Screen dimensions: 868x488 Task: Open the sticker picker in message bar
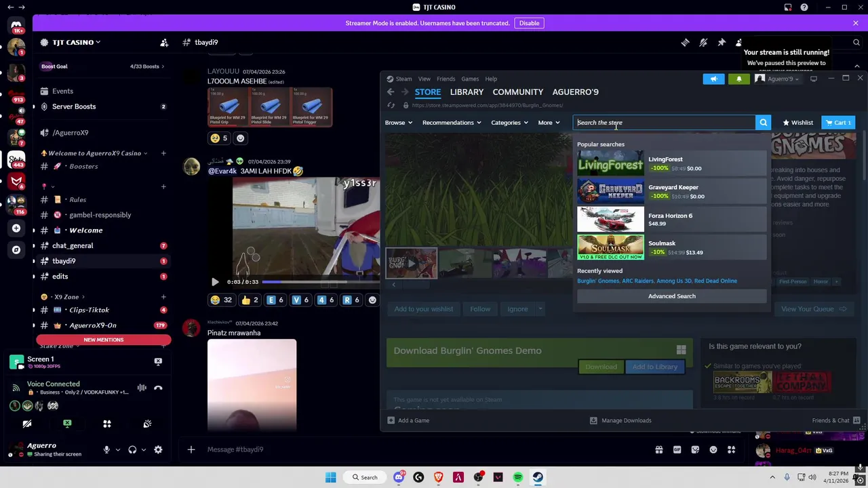click(695, 449)
